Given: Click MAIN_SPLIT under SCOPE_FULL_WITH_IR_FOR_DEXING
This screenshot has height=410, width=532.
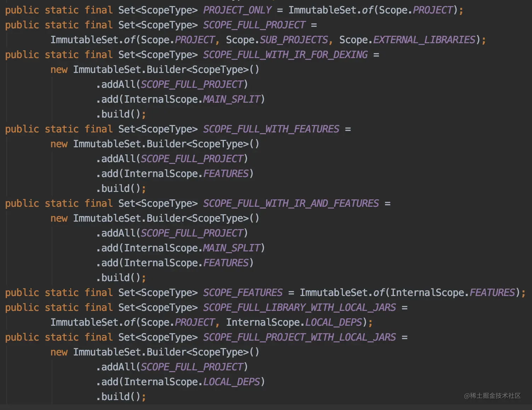Looking at the screenshot, I should coord(232,99).
